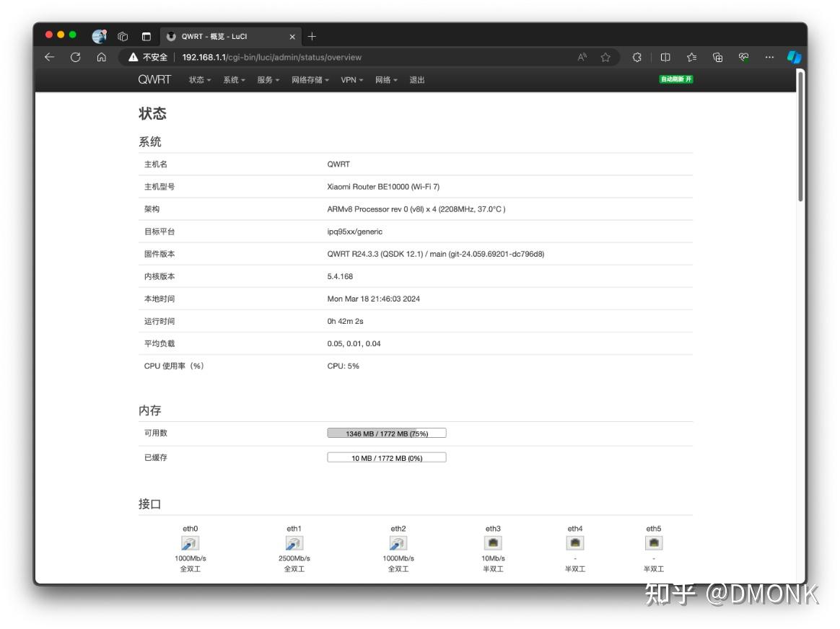Click the eth2 interface icon
840x629 pixels.
click(398, 542)
